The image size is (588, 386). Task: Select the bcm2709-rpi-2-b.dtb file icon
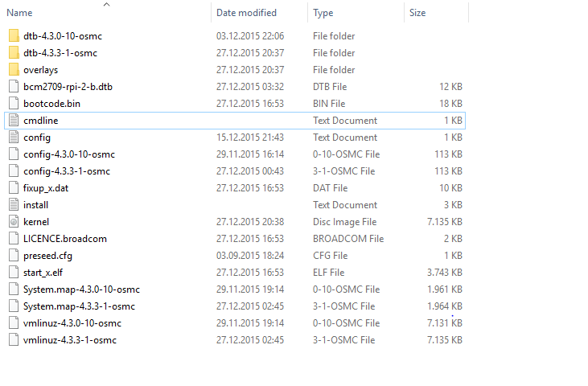14,87
